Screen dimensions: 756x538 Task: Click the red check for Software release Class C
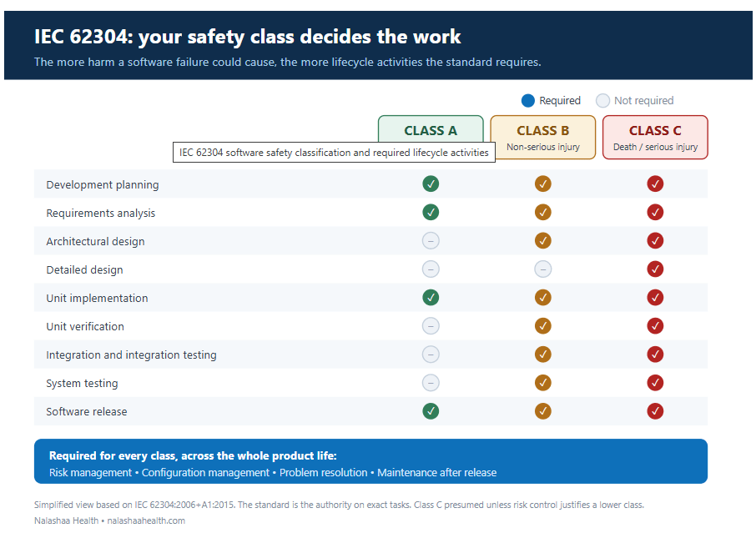(655, 411)
